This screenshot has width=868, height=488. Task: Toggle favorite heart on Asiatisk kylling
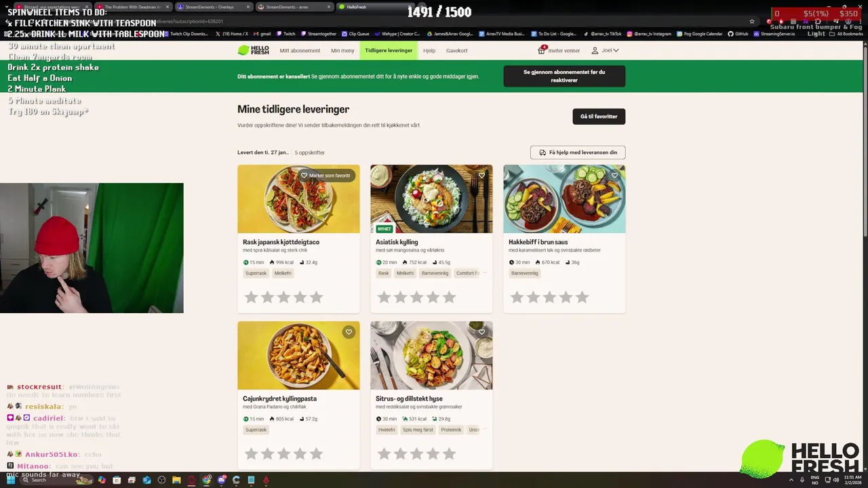click(481, 176)
